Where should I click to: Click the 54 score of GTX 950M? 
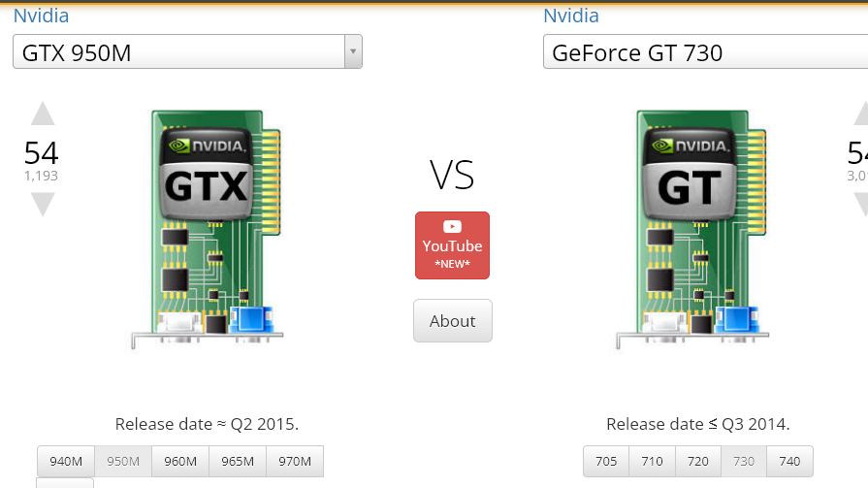41,153
